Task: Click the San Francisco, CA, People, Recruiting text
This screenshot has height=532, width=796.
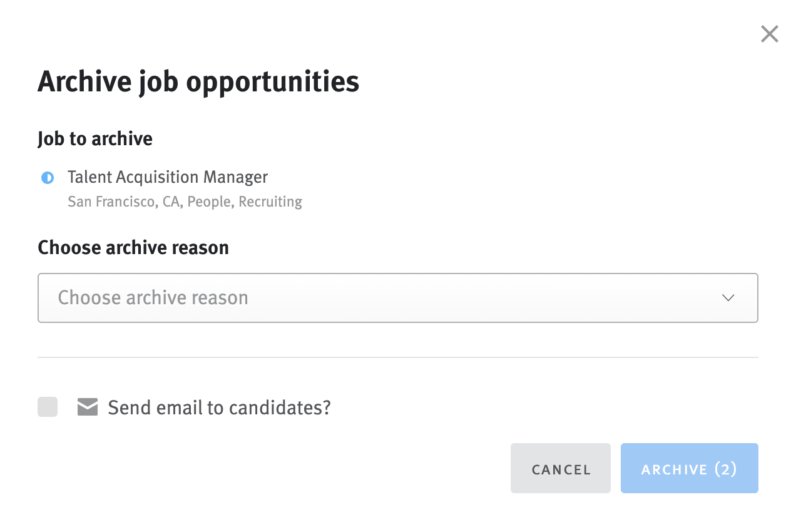Action: click(x=185, y=202)
